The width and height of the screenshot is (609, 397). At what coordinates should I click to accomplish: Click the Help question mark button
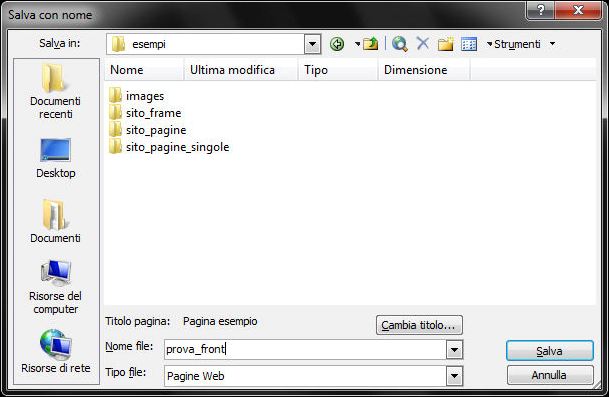point(541,10)
